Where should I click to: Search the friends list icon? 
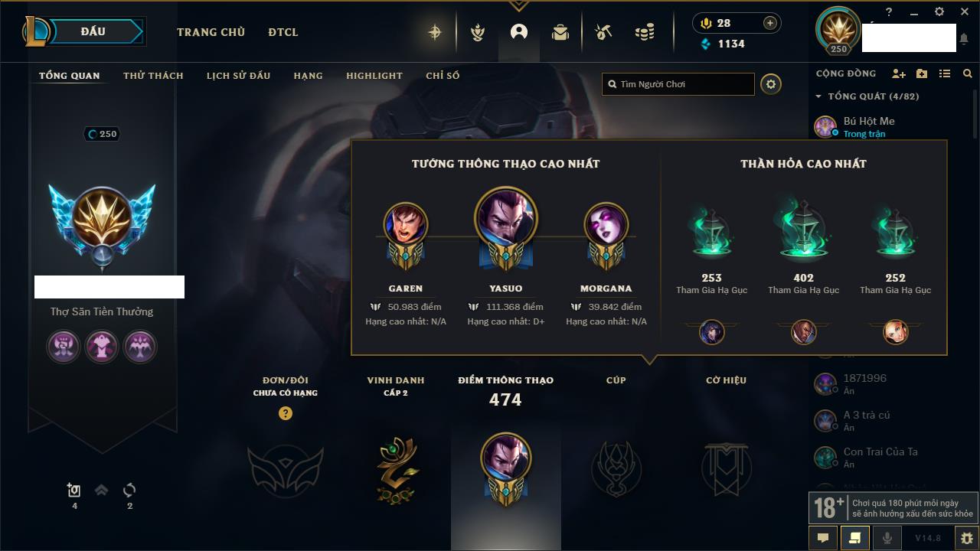coord(968,73)
